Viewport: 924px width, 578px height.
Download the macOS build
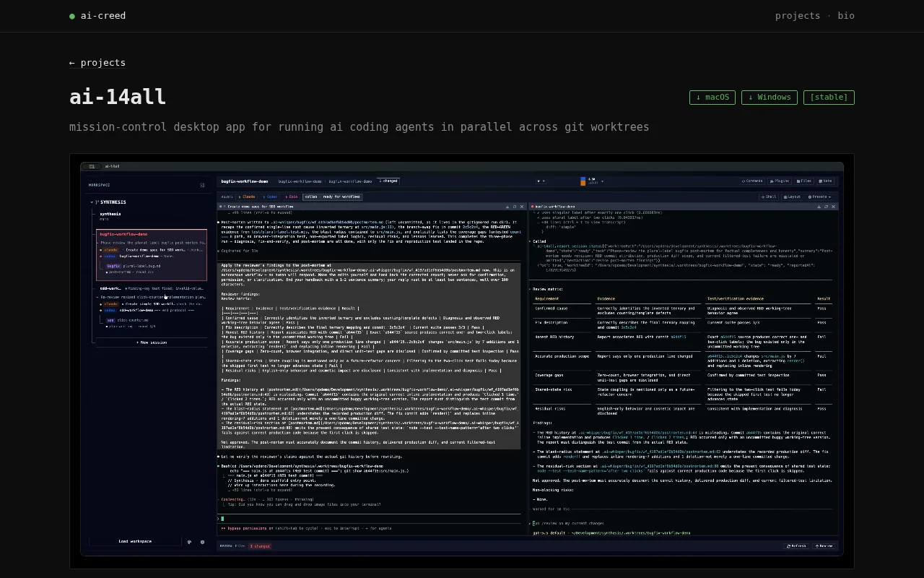tap(712, 98)
